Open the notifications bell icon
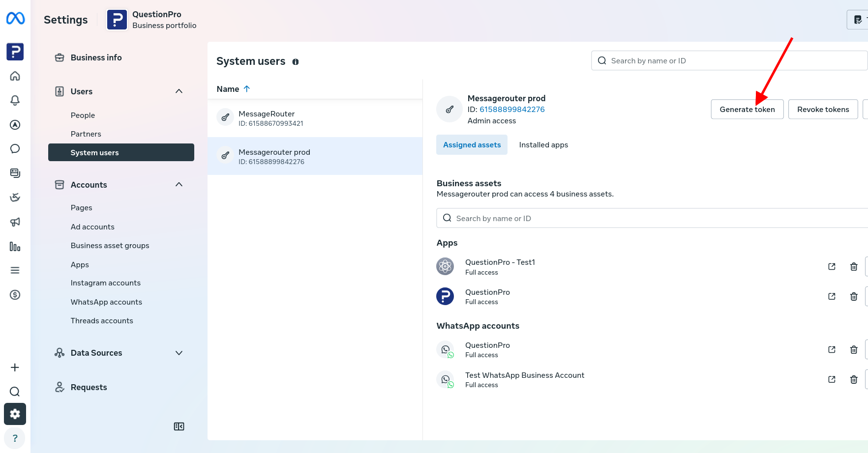 click(x=15, y=100)
